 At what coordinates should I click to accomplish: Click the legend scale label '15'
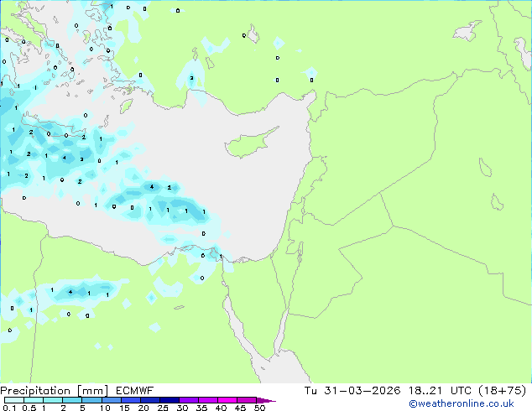(x=124, y=408)
